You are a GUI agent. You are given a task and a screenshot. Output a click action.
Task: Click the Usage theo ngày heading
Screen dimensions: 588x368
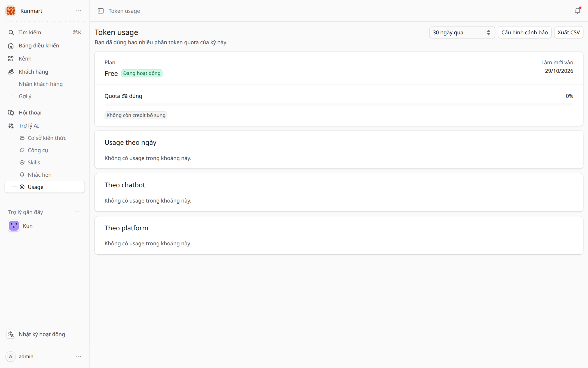coord(130,143)
